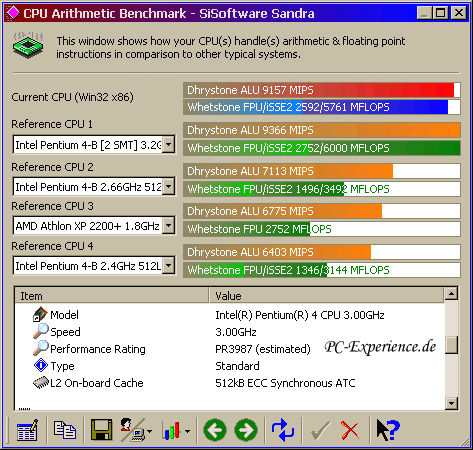Screen dimensions: 473x450
Task: Expand the Reference CPU 2 dropdown
Action: (169, 186)
